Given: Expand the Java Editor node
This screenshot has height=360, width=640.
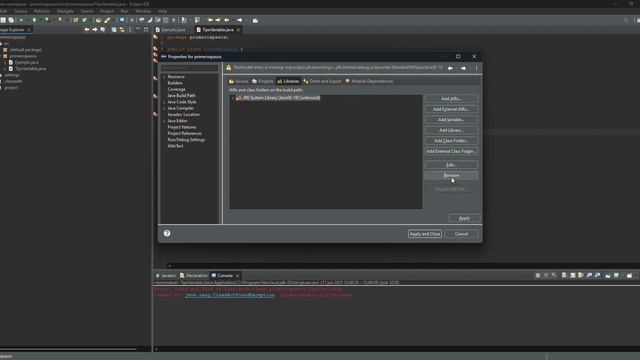Looking at the screenshot, I should 164,121.
